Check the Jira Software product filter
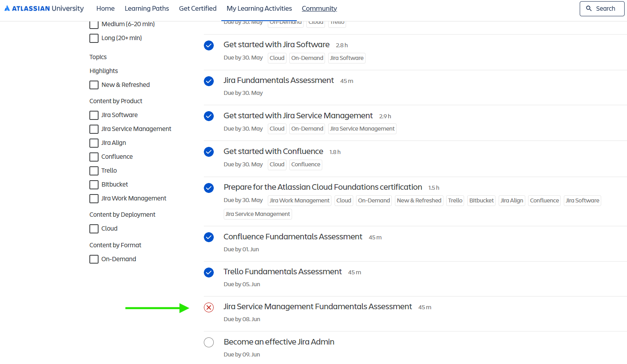This screenshot has width=627, height=364. click(x=94, y=115)
